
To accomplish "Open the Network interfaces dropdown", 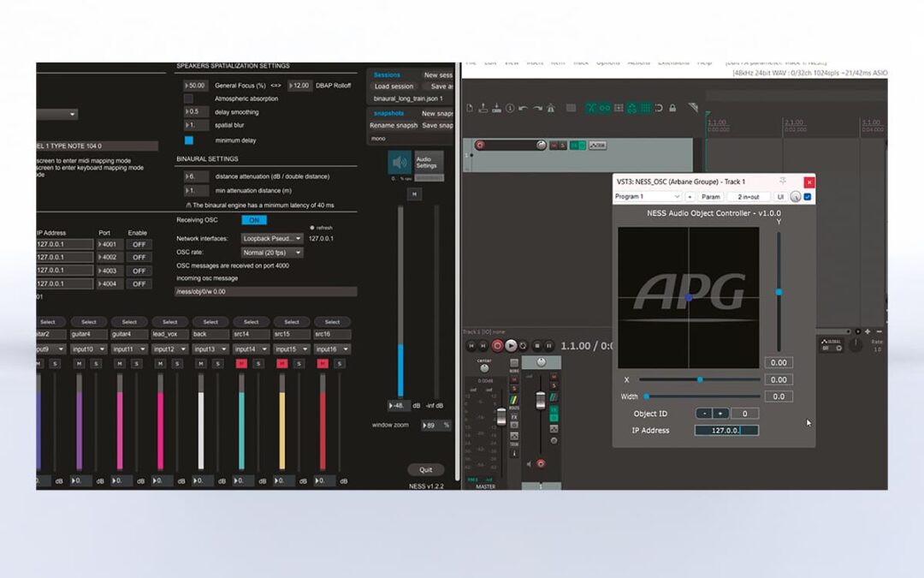I will tap(272, 238).
